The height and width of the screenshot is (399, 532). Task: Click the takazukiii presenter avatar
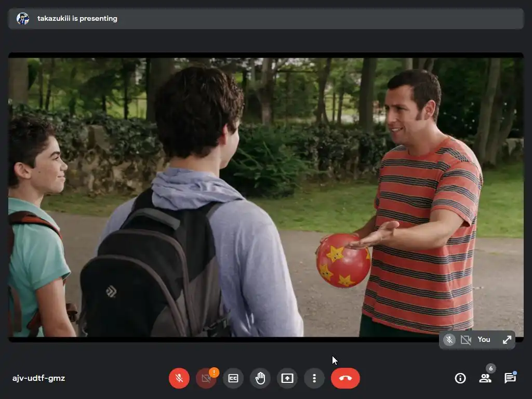23,19
